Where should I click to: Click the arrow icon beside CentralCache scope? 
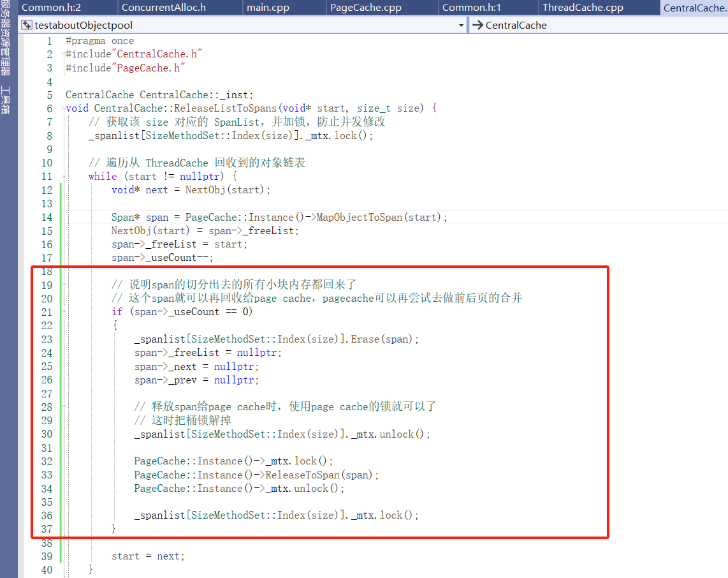(x=477, y=25)
